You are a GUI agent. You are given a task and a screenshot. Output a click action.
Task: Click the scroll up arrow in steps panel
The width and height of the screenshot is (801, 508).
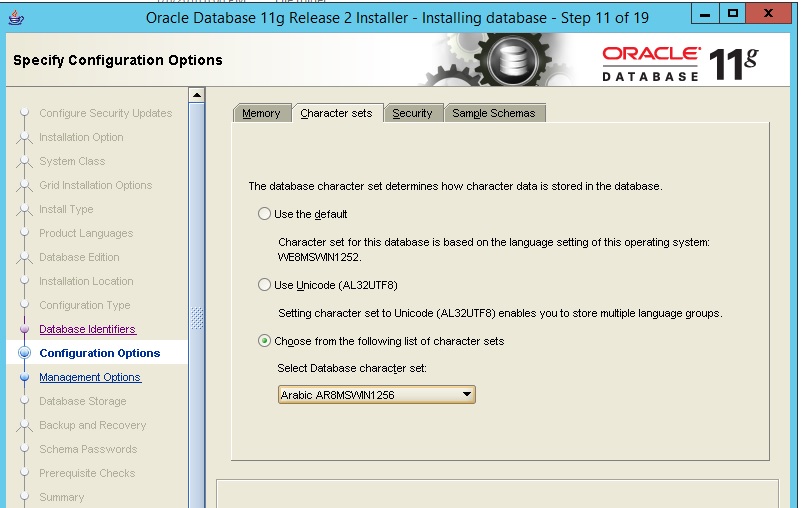pos(197,95)
